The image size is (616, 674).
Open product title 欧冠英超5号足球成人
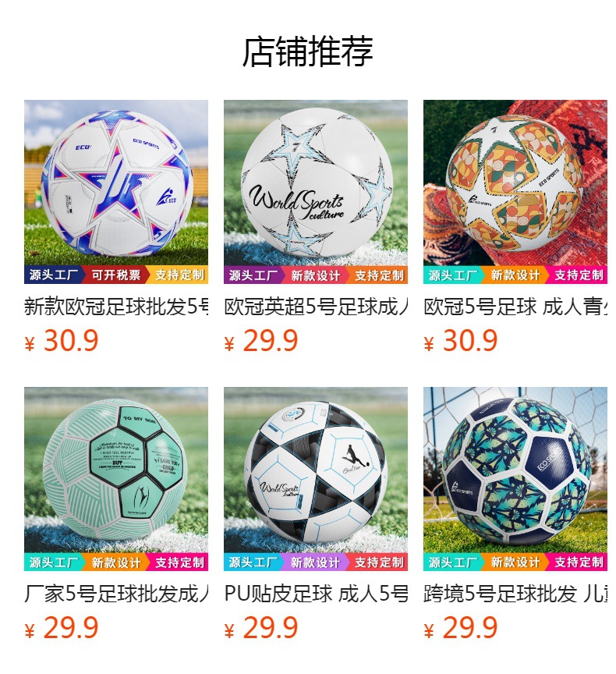(x=315, y=307)
